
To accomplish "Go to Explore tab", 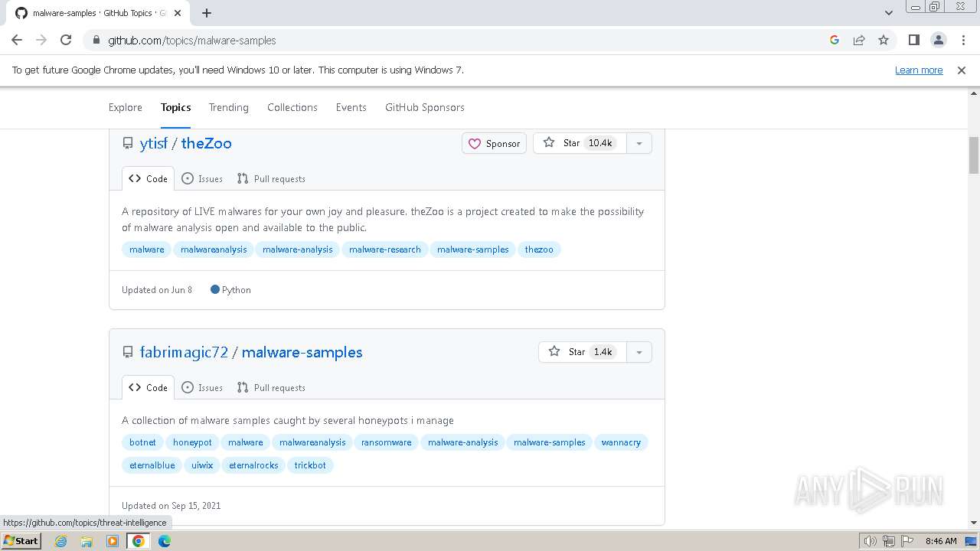I will 126,107.
